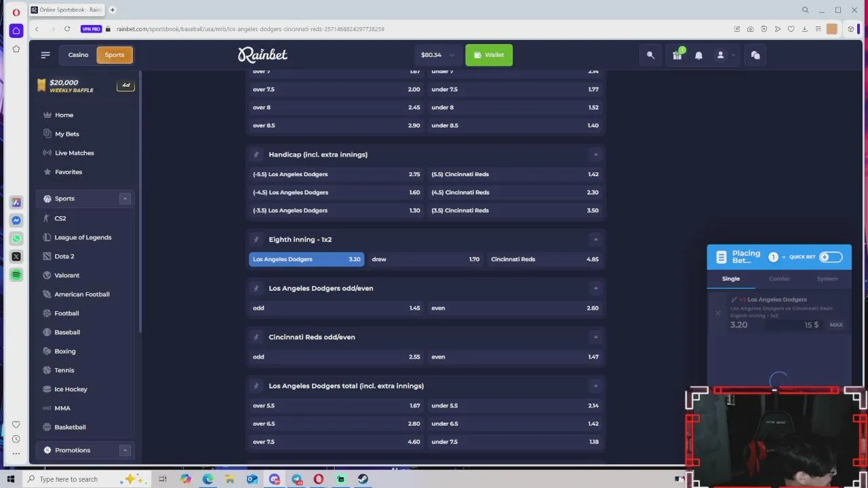This screenshot has width=868, height=488.
Task: Toggle the Quick Bet switch
Action: 831,257
